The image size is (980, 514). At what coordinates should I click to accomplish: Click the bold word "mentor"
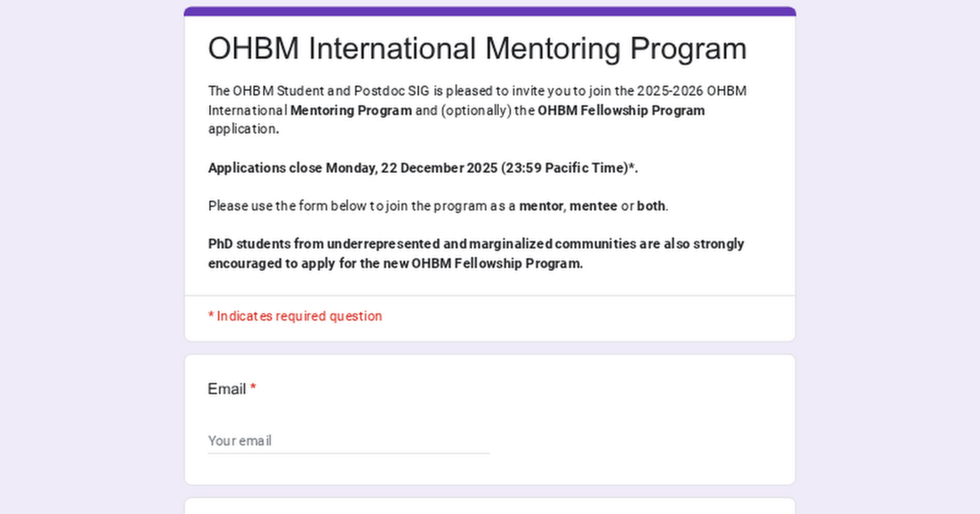540,206
